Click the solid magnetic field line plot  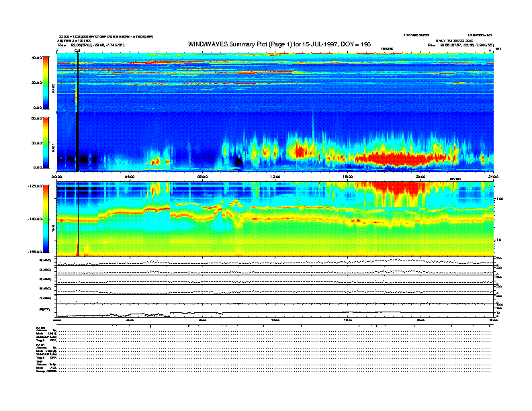275,314
